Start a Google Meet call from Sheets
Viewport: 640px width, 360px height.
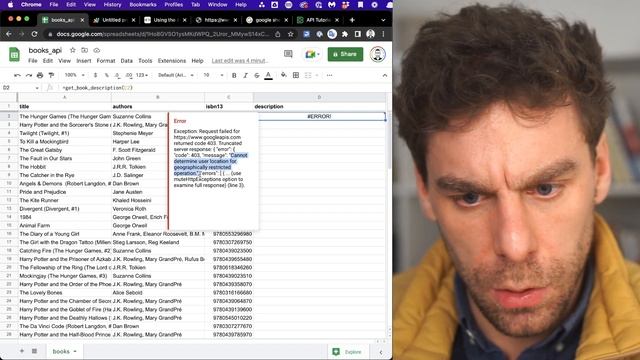(312, 54)
